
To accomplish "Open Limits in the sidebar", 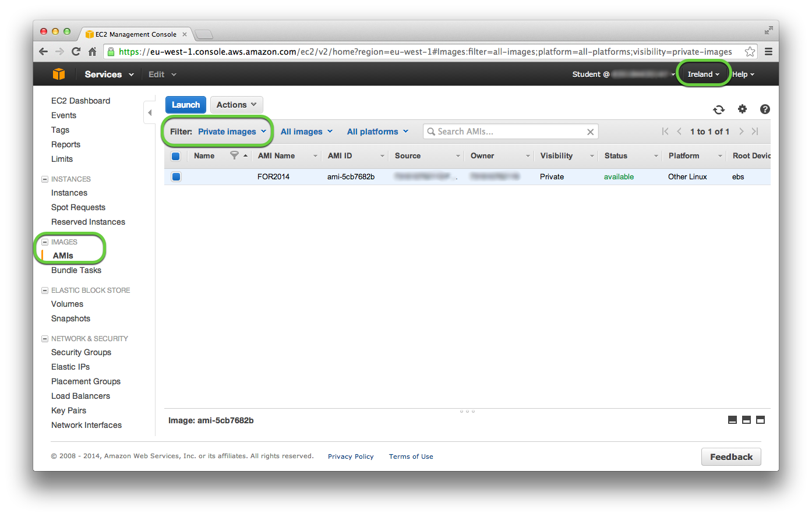I will [x=62, y=159].
